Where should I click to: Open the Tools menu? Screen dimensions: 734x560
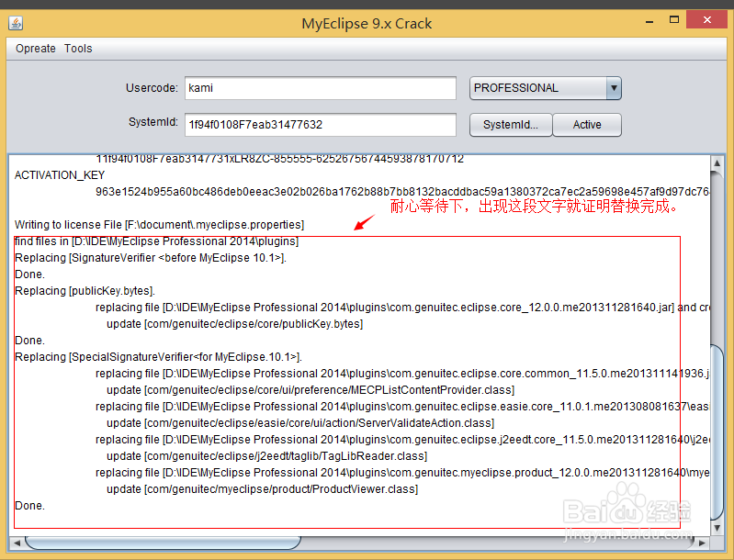click(78, 48)
